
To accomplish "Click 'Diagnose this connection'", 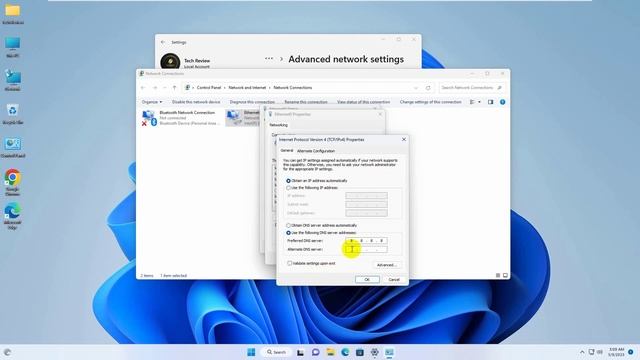I will coord(252,102).
